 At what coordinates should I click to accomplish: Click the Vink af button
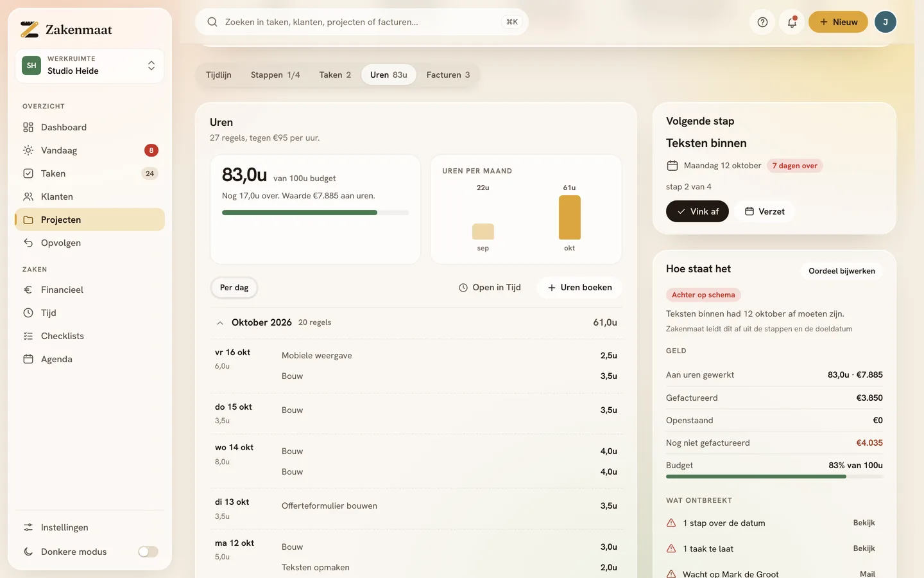(697, 211)
